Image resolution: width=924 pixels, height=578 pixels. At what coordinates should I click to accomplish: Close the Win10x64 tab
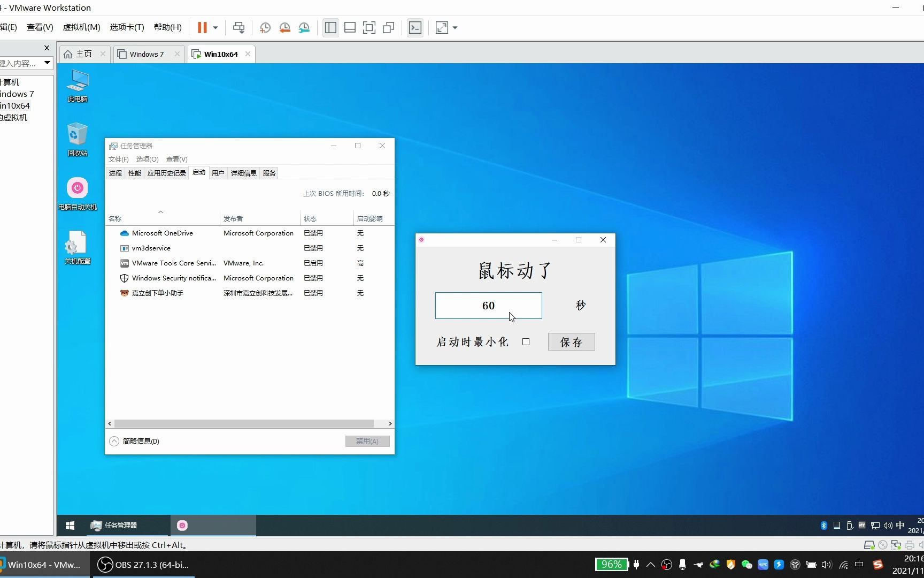coord(248,54)
